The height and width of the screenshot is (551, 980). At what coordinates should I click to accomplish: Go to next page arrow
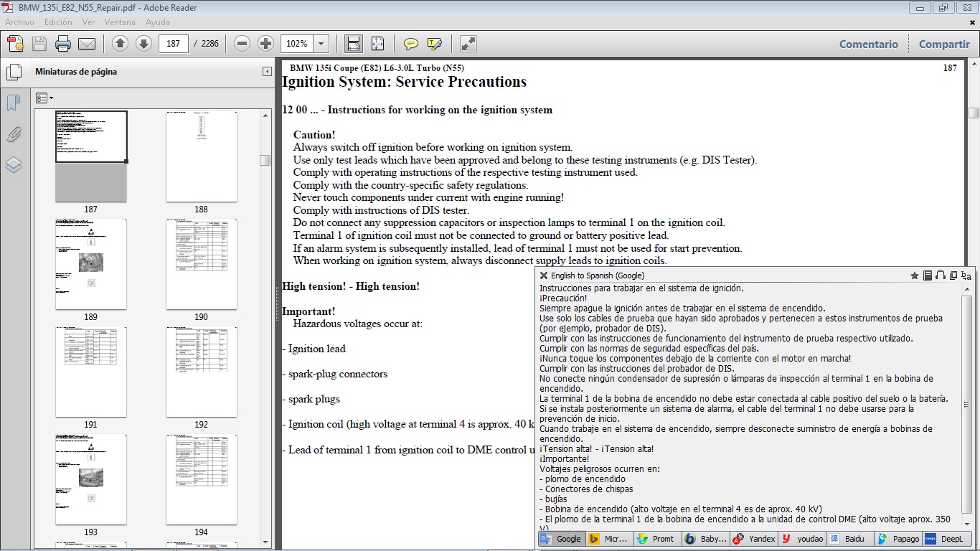143,44
